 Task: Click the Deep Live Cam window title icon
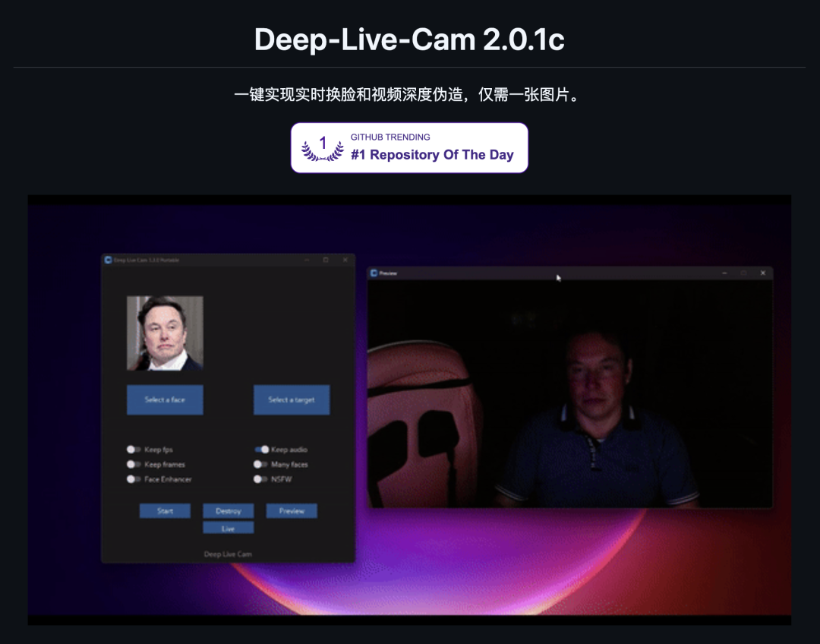click(109, 260)
